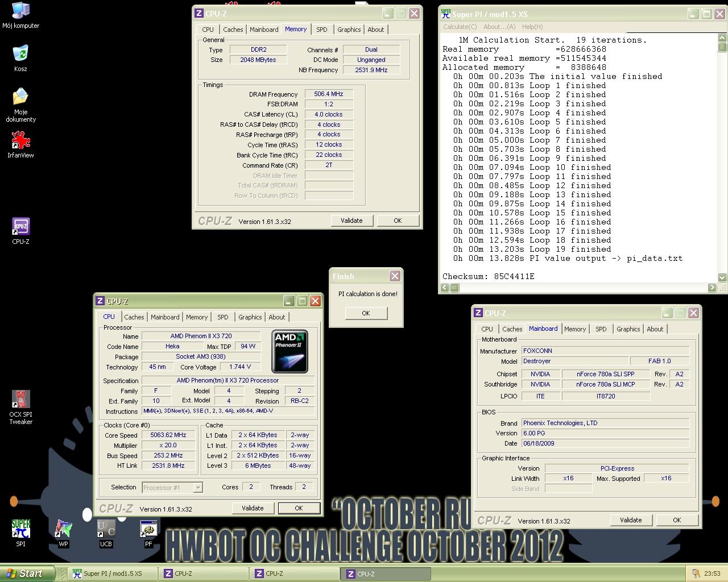Click the system tray clock 23:53
The height and width of the screenshot is (582, 728).
click(712, 573)
